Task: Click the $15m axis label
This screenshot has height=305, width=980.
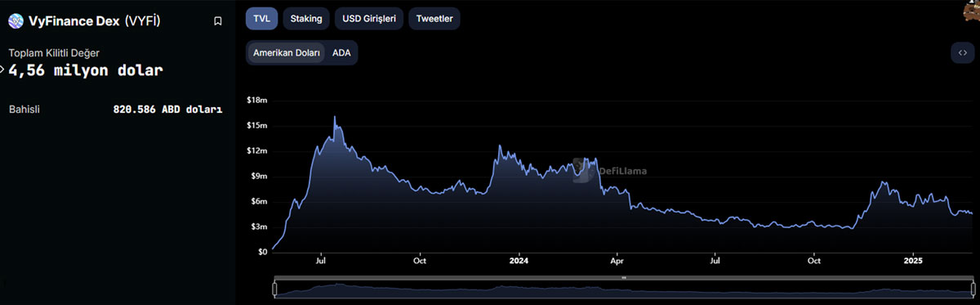Action: pos(256,126)
